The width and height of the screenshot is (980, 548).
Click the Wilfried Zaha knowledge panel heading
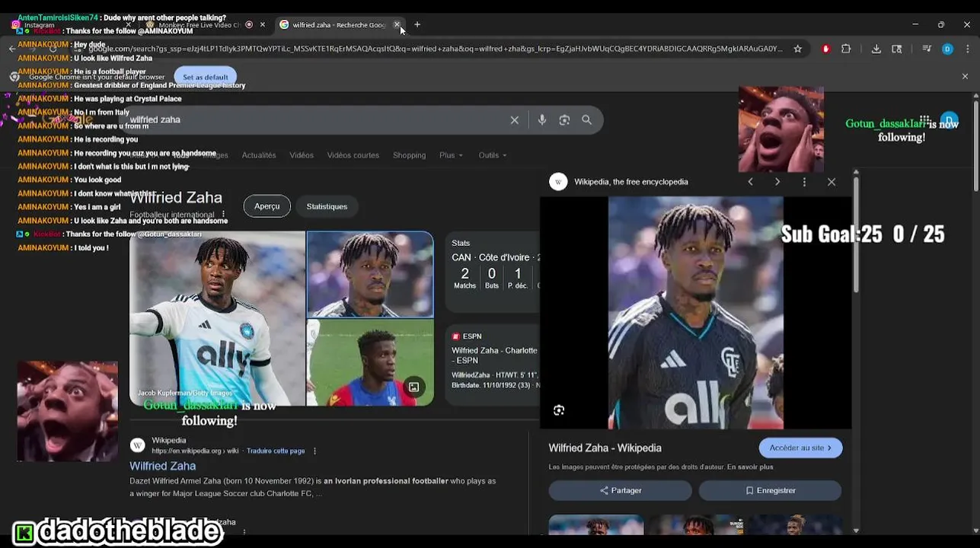pos(176,198)
